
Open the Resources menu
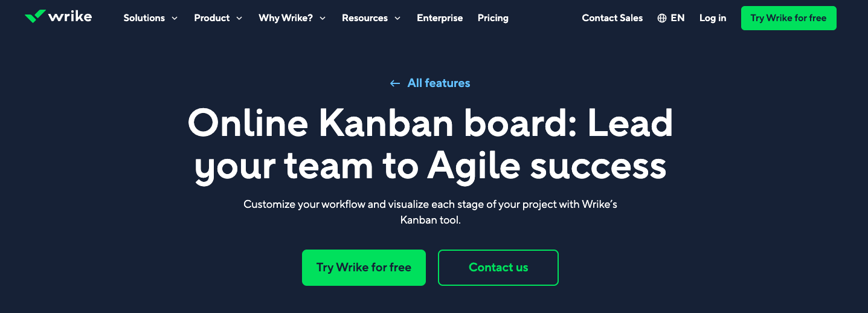365,18
